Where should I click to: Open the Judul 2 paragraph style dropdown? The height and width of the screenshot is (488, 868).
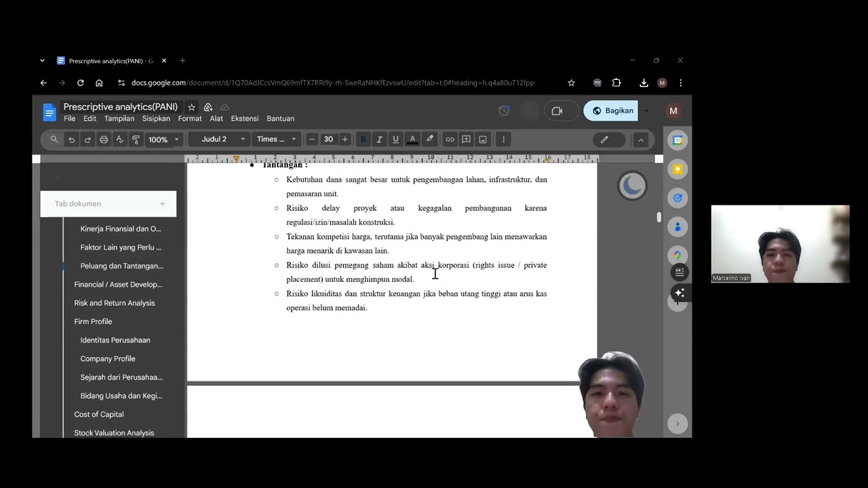pyautogui.click(x=222, y=140)
